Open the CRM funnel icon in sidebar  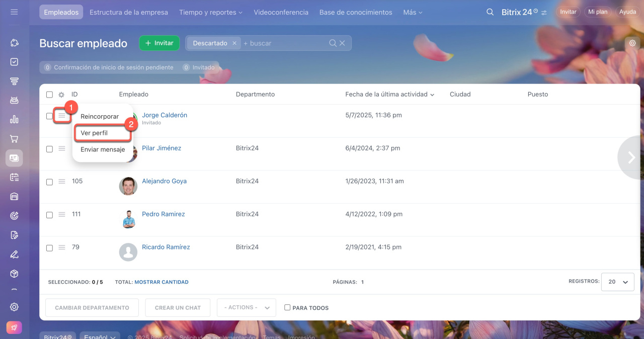point(14,81)
